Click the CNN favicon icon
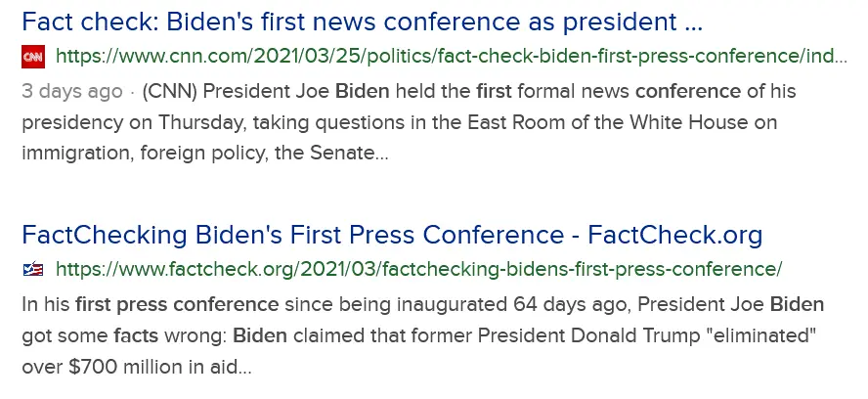Viewport: 868px width, 399px height. 33,57
